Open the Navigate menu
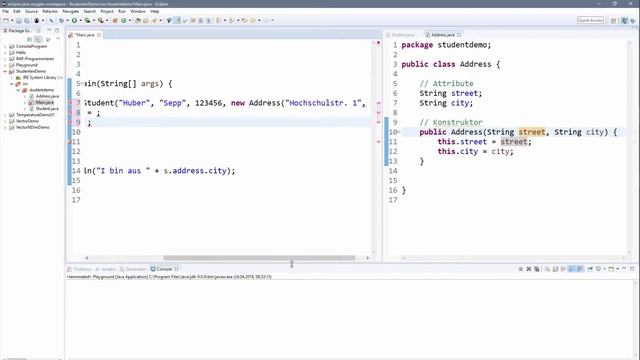Viewport: 640px width, 360px height. click(x=71, y=11)
